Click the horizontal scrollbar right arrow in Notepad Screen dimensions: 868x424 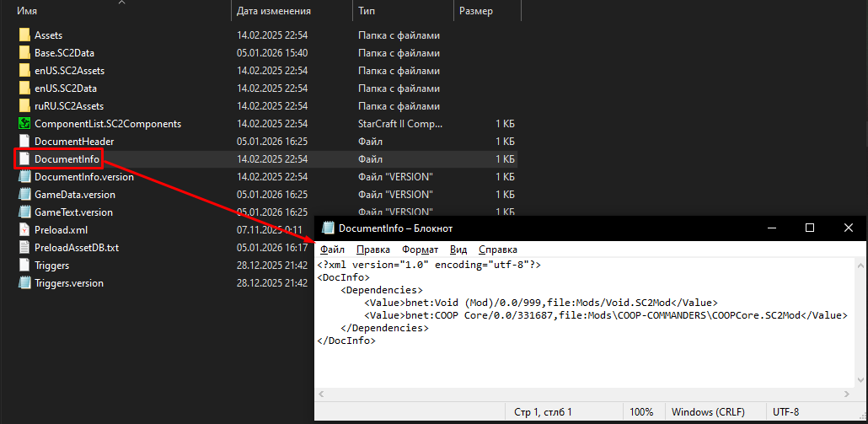point(847,394)
